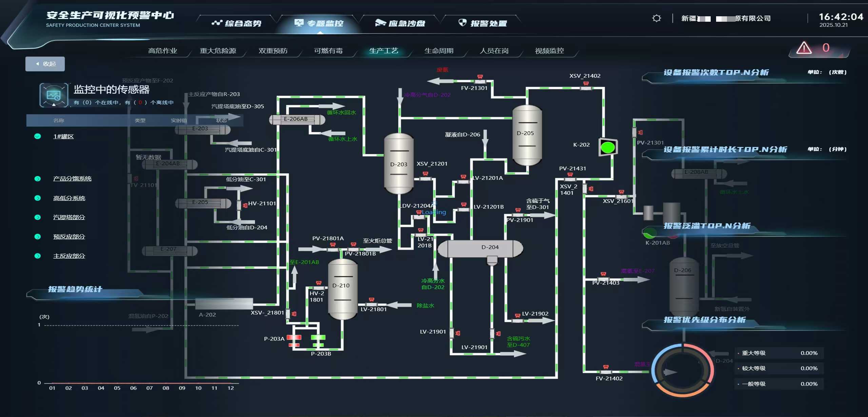
Task: Select the 视频监控 submenu item
Action: tap(549, 51)
